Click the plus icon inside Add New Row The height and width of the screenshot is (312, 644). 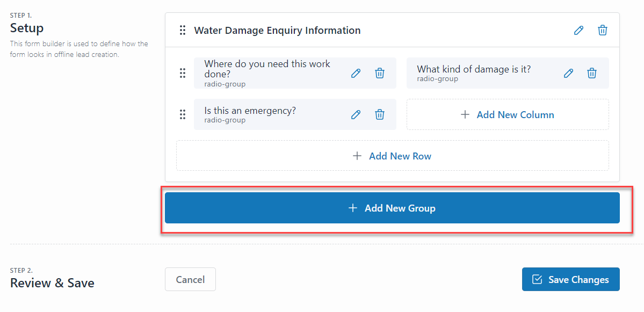click(357, 155)
